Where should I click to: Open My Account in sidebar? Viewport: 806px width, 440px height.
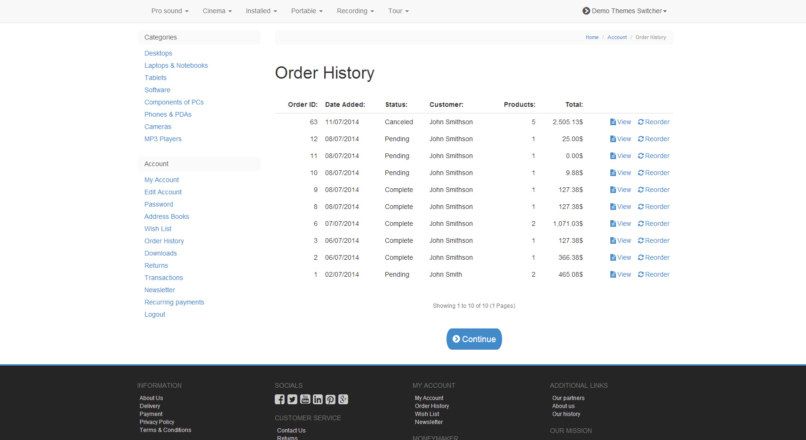[161, 180]
